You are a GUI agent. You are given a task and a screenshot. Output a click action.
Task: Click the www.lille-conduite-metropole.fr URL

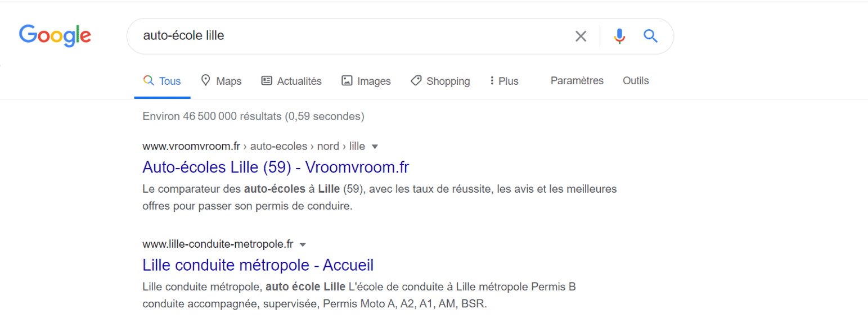[218, 244]
